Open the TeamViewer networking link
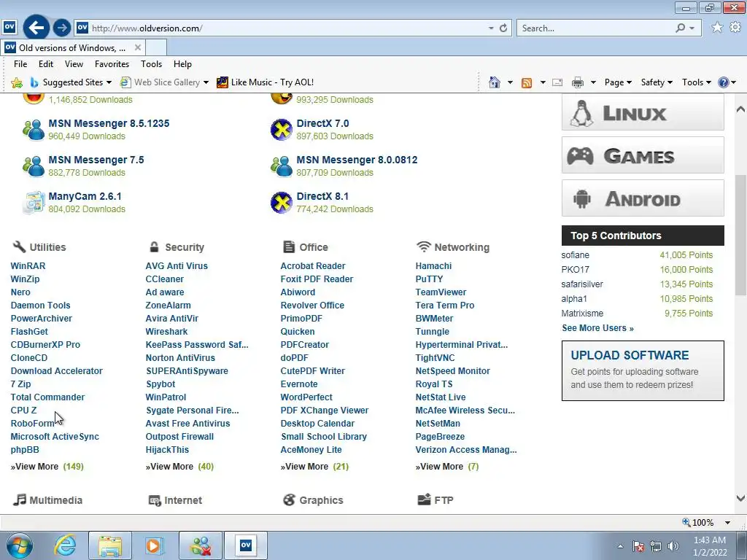 (x=441, y=292)
